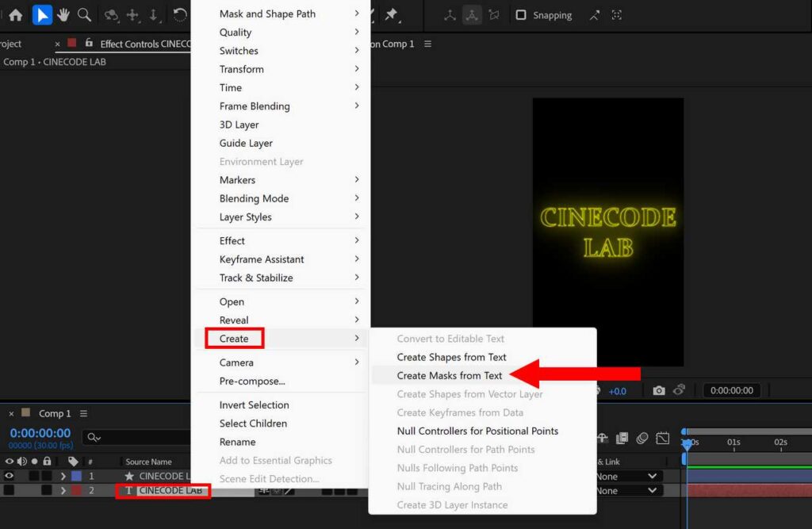812x529 pixels.
Task: Click the label tag column icon
Action: pyautogui.click(x=73, y=461)
